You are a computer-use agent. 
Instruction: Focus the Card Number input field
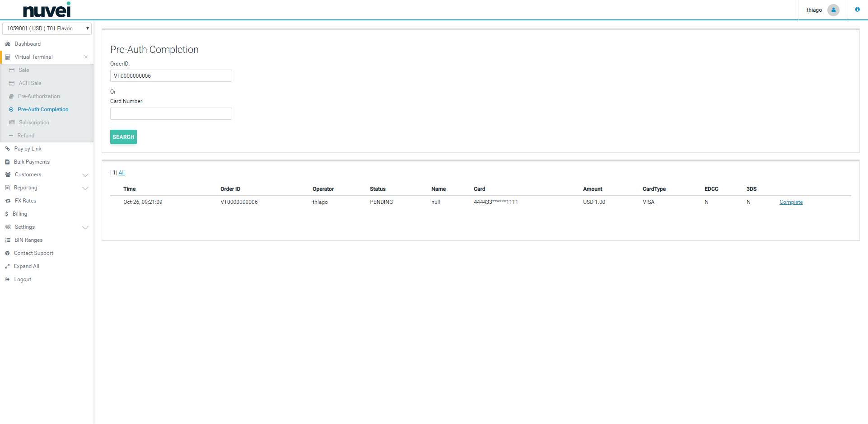[171, 114]
